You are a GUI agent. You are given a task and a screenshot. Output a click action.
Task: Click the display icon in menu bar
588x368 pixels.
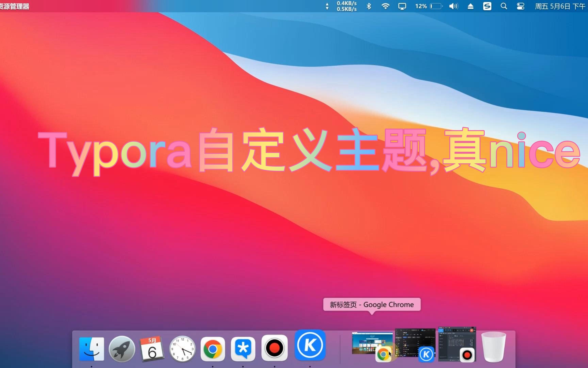click(402, 6)
